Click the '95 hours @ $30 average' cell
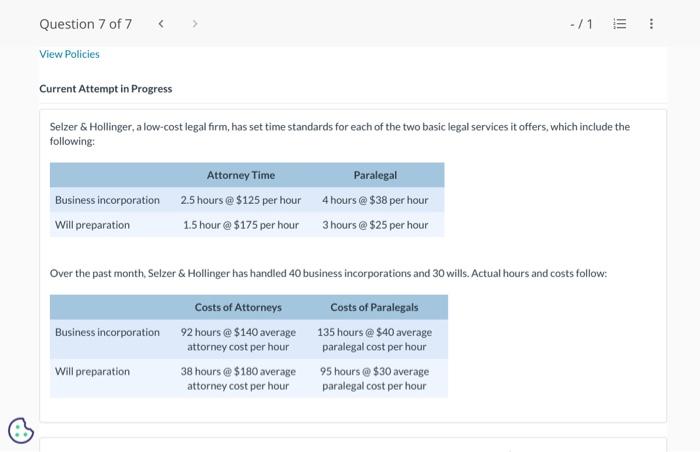Screen dimensions: 700x452 tap(374, 378)
